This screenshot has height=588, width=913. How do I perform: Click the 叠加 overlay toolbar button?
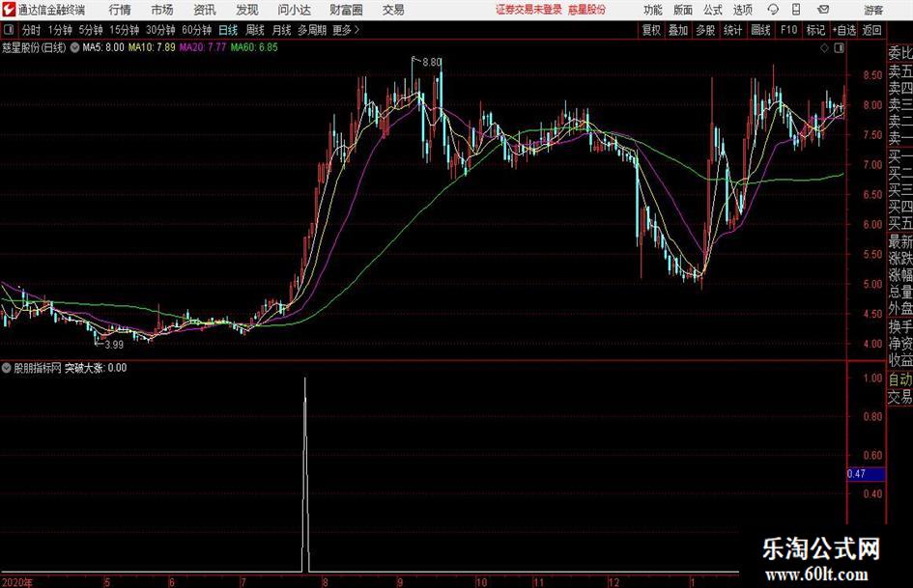(x=678, y=30)
